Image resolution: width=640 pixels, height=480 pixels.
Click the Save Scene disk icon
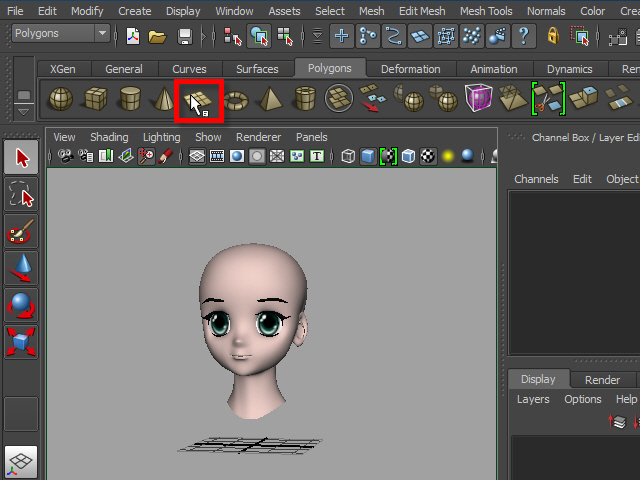click(x=184, y=37)
